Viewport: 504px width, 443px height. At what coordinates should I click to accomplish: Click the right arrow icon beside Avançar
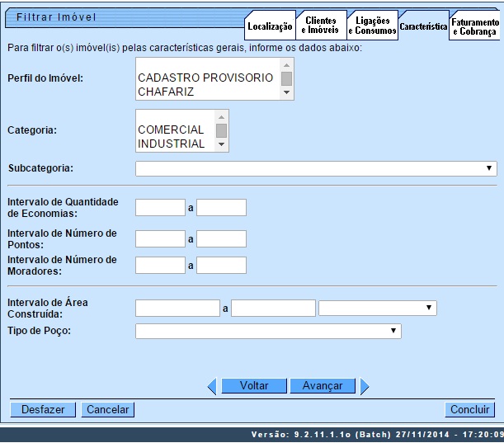(365, 386)
